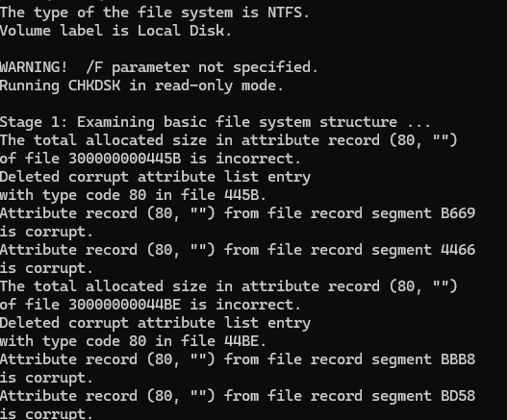Click the word NTFS in the first line
This screenshot has height=420, width=507.
pyautogui.click(x=285, y=12)
